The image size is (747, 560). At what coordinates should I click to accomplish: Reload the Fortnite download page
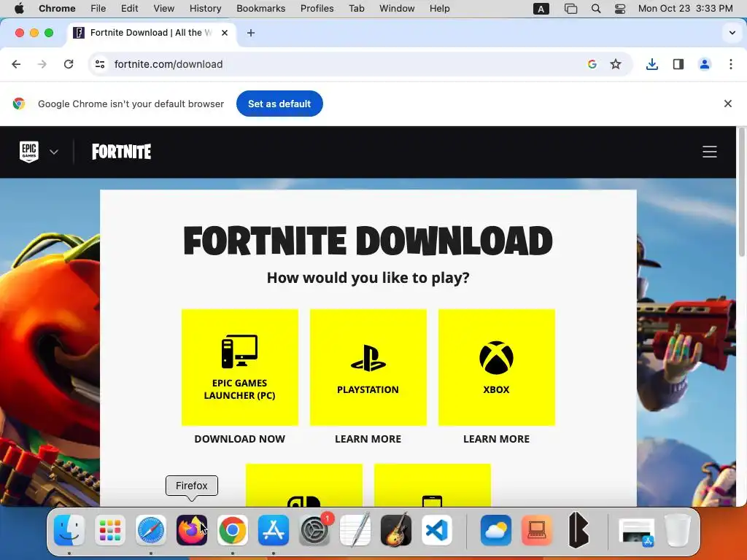coord(69,64)
